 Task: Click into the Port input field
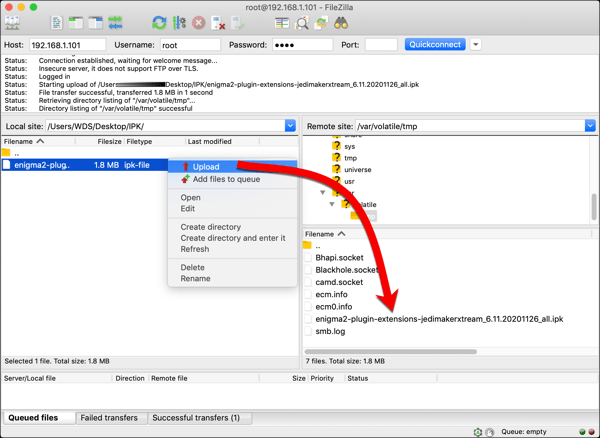click(381, 45)
